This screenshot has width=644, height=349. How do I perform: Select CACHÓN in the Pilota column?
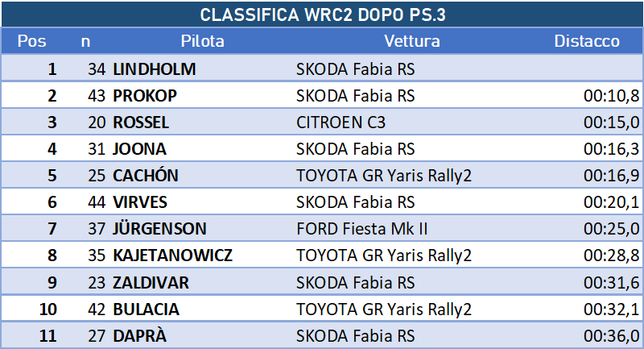click(x=146, y=176)
